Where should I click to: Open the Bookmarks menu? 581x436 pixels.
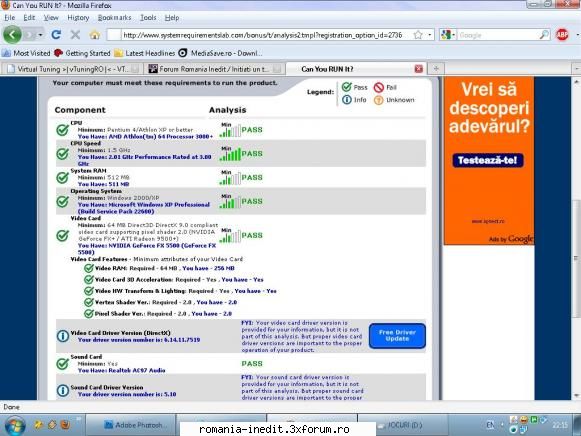pos(114,17)
